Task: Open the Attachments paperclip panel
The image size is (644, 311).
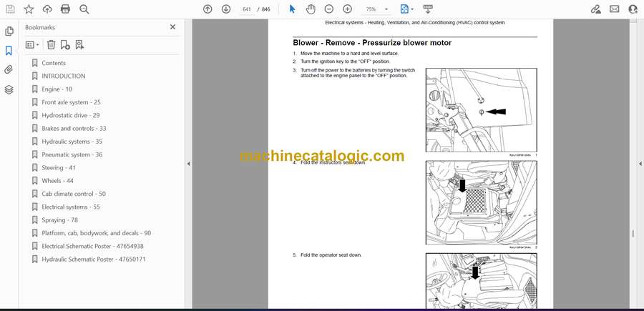Action: tap(9, 70)
